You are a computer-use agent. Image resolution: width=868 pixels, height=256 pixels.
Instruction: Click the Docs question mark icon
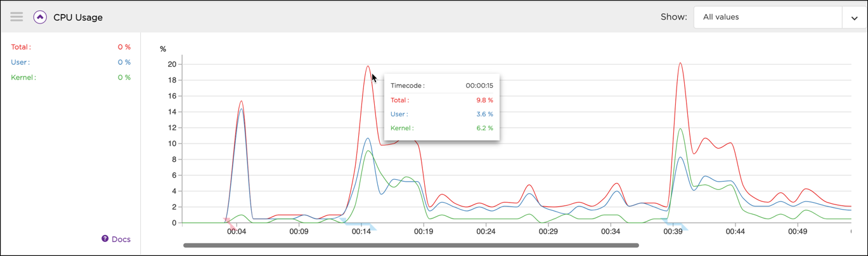pyautogui.click(x=105, y=239)
